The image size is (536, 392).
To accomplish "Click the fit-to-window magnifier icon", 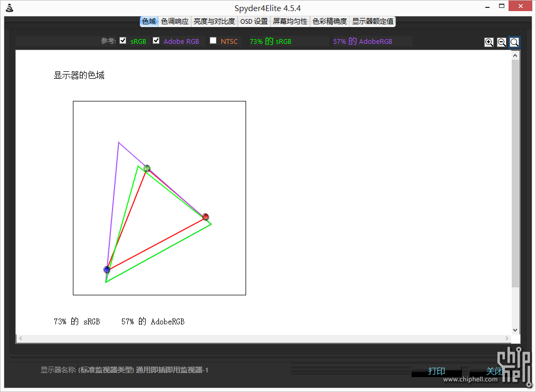I will (514, 42).
